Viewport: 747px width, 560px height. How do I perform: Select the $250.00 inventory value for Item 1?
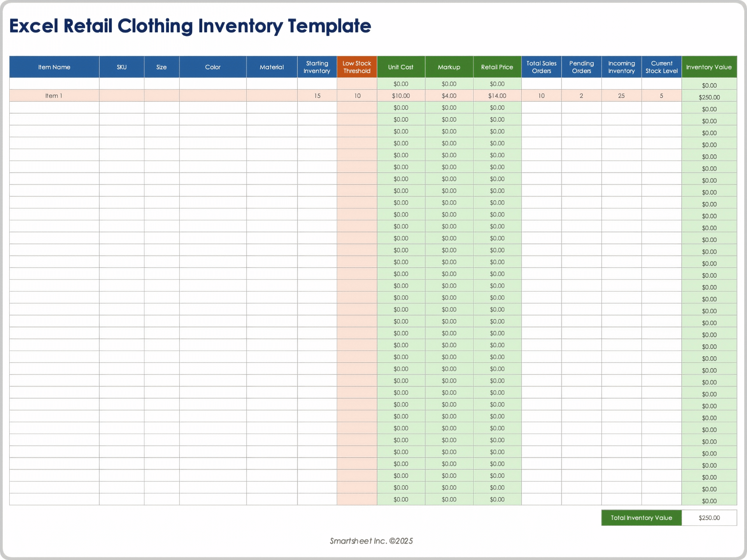(x=709, y=97)
